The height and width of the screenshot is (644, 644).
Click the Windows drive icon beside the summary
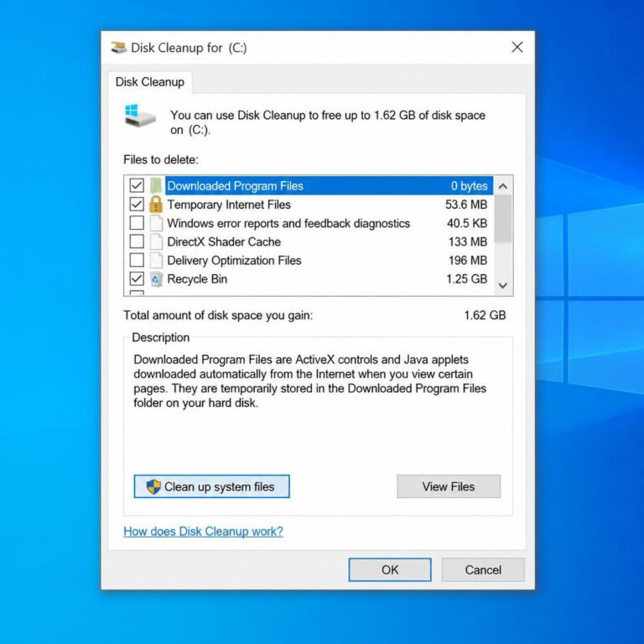click(140, 116)
